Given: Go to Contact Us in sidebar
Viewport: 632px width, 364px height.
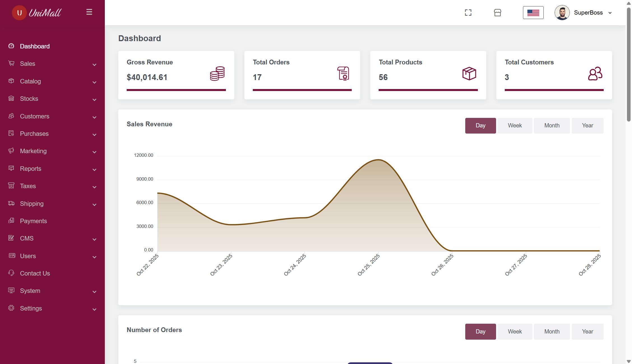Looking at the screenshot, I should tap(35, 273).
